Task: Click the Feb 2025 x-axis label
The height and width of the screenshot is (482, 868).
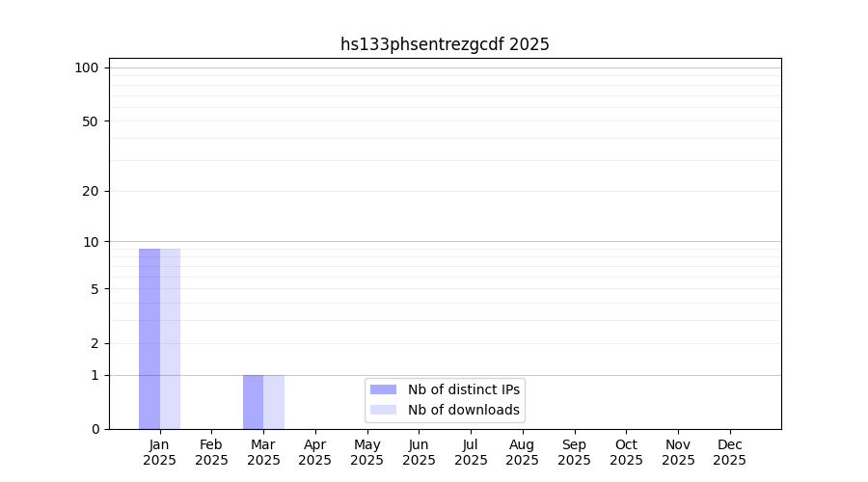Action: [211, 452]
